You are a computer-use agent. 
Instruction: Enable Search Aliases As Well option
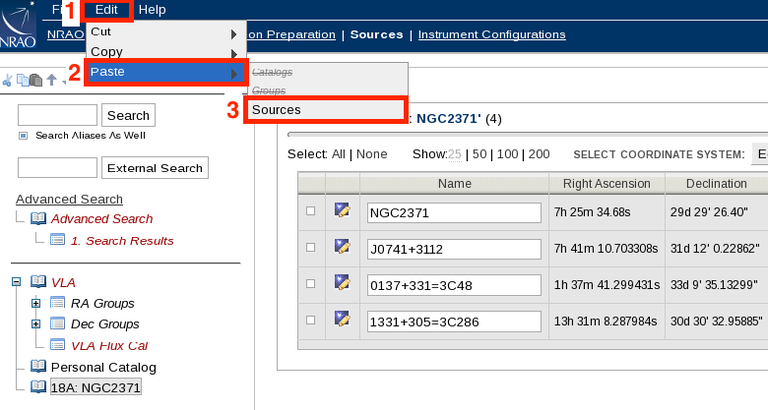[23, 135]
